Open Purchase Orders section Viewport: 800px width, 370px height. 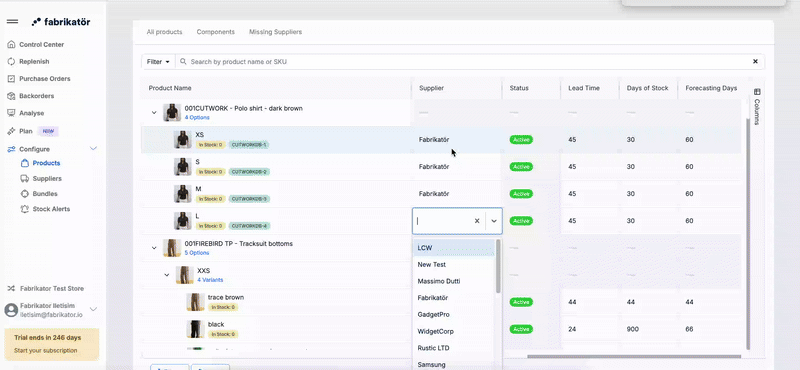(x=45, y=79)
